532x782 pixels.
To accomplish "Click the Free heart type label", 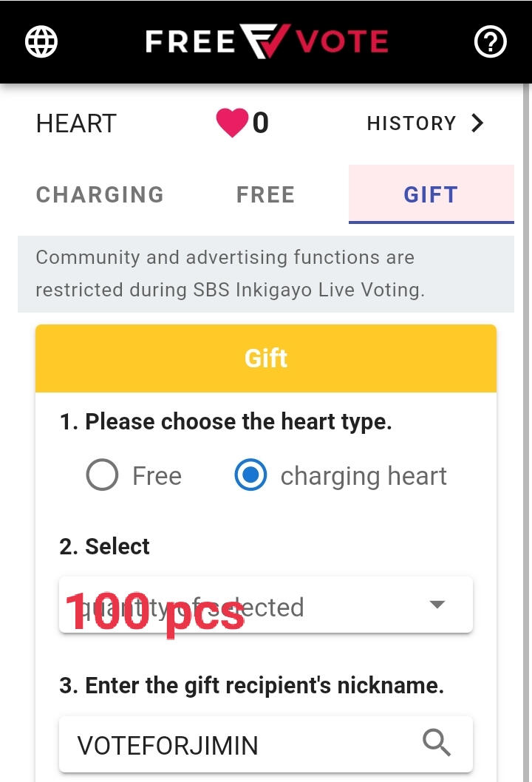I will point(157,476).
